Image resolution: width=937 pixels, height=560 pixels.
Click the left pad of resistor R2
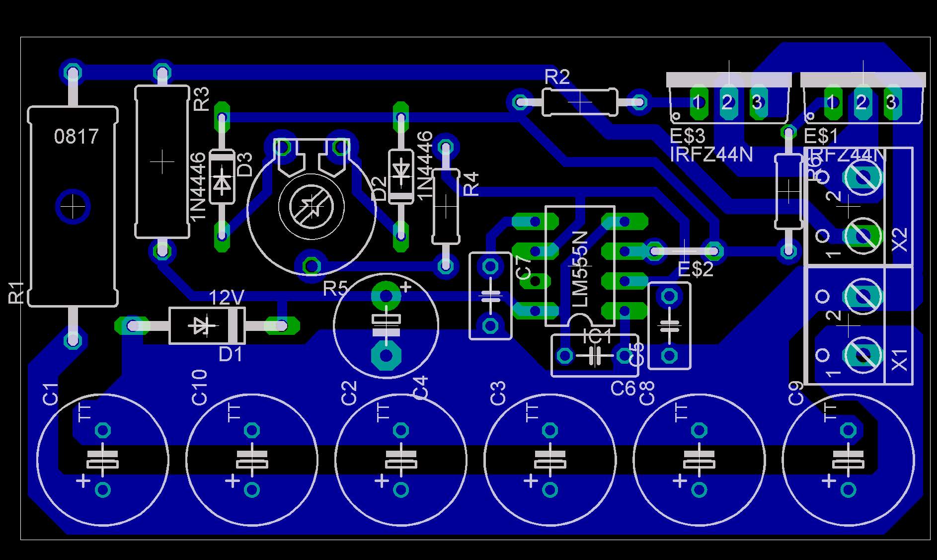[520, 102]
